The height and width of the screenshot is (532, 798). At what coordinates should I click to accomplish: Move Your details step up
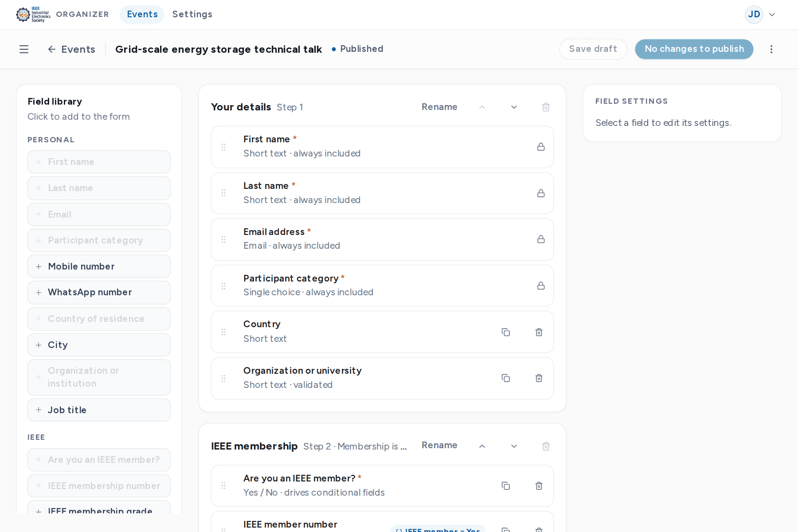pyautogui.click(x=482, y=107)
